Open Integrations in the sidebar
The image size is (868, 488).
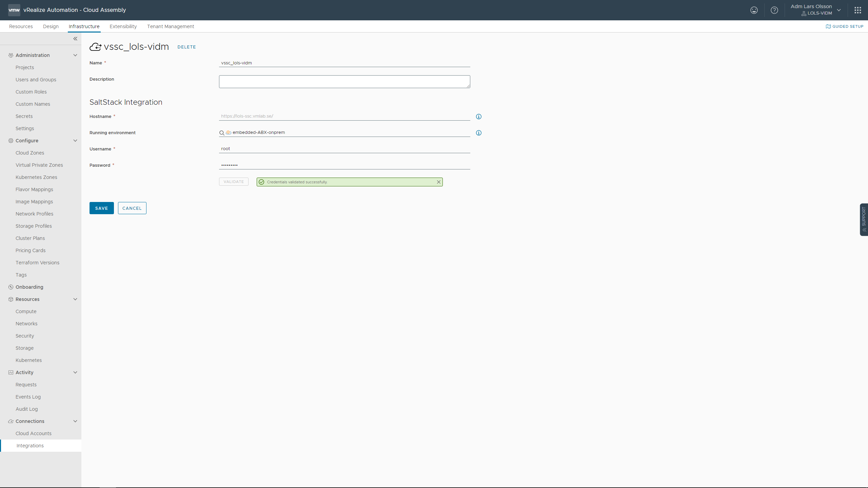tap(41, 446)
